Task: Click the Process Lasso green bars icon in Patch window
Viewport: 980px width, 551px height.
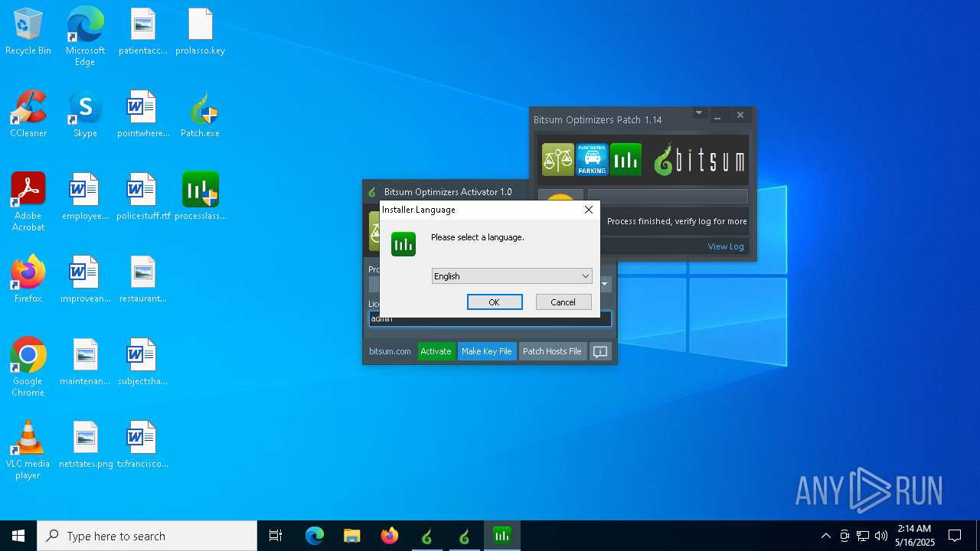Action: (626, 159)
